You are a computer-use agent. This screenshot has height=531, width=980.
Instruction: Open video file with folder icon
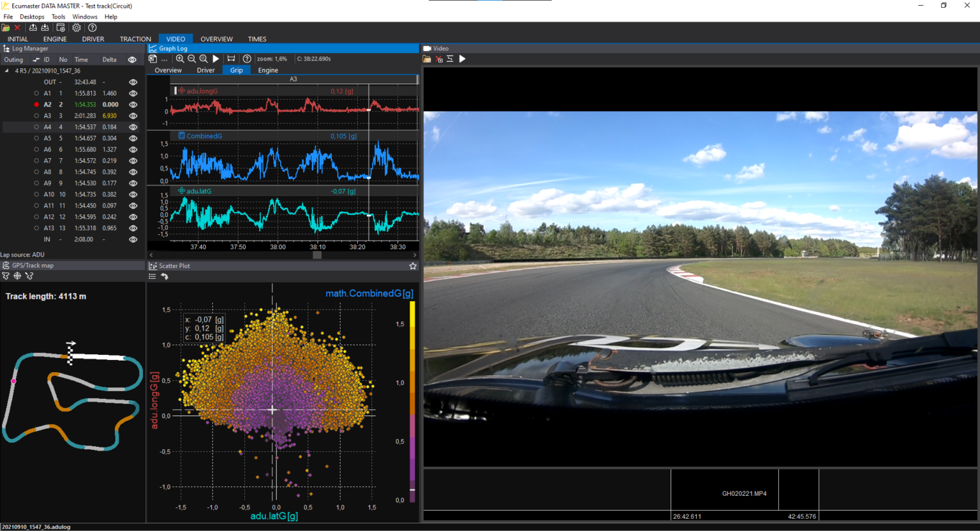pyautogui.click(x=427, y=59)
